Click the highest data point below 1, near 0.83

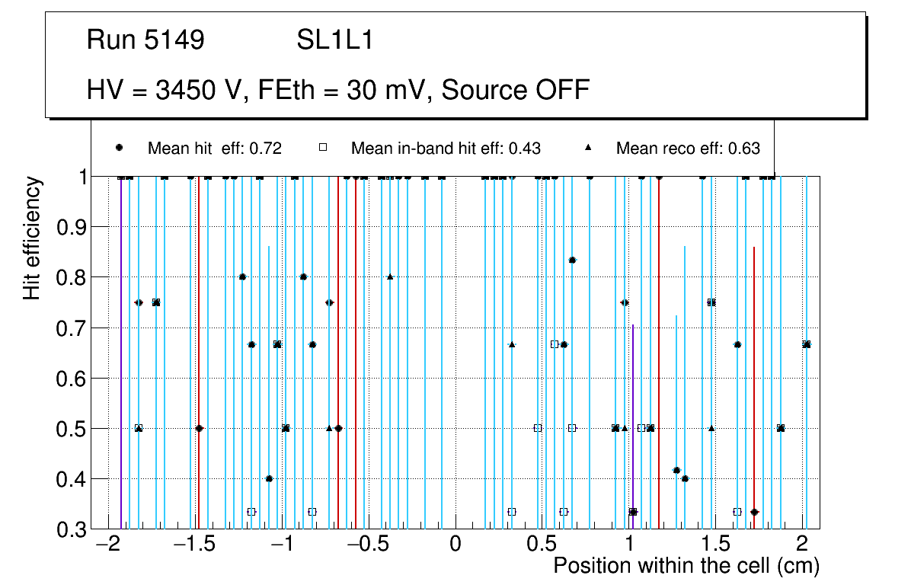(x=573, y=260)
